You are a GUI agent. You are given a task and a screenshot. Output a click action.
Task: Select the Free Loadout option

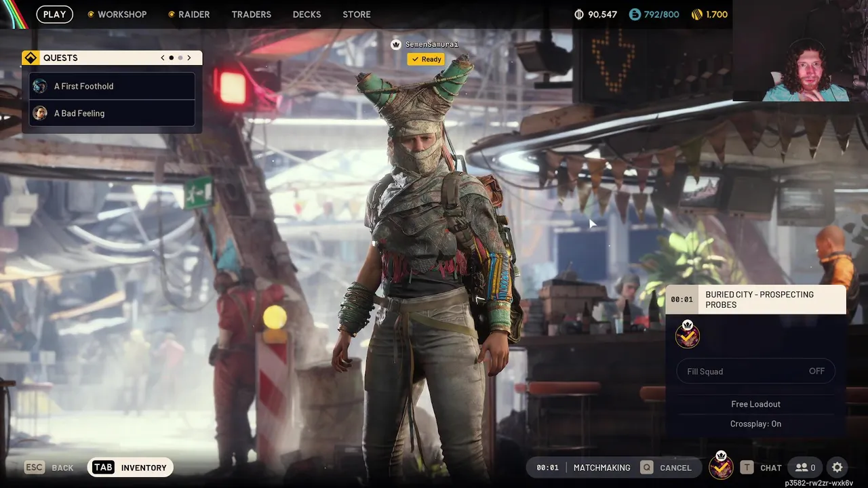point(756,404)
